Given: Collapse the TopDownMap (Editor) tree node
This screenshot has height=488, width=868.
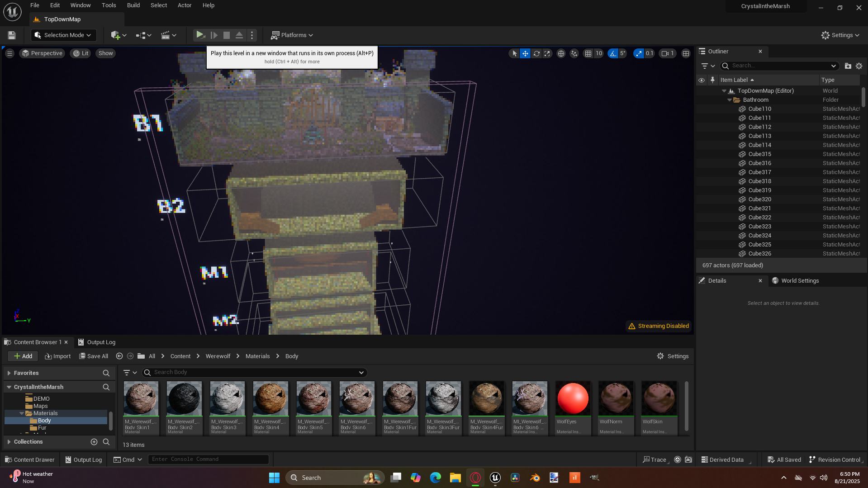Looking at the screenshot, I should [724, 91].
